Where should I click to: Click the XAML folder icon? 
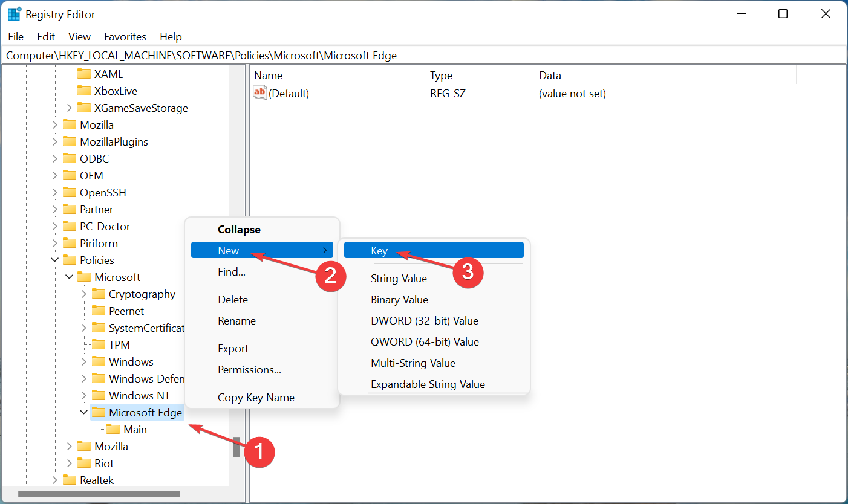coord(84,74)
